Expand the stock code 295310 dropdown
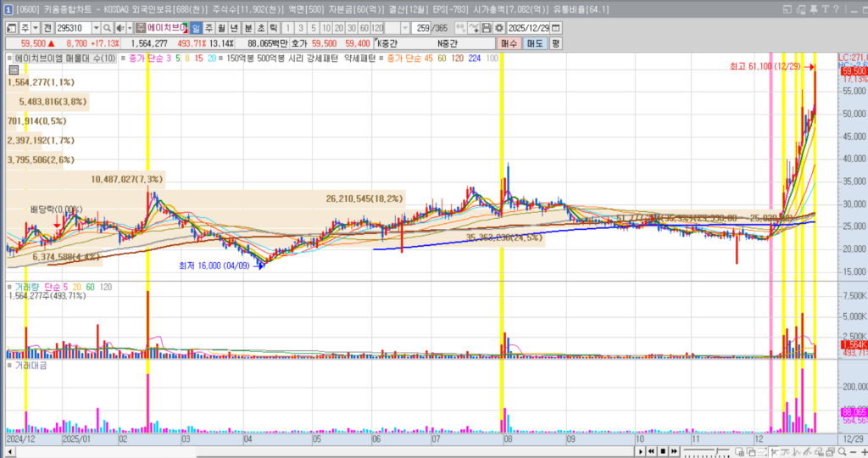868x458 pixels. pos(95,28)
